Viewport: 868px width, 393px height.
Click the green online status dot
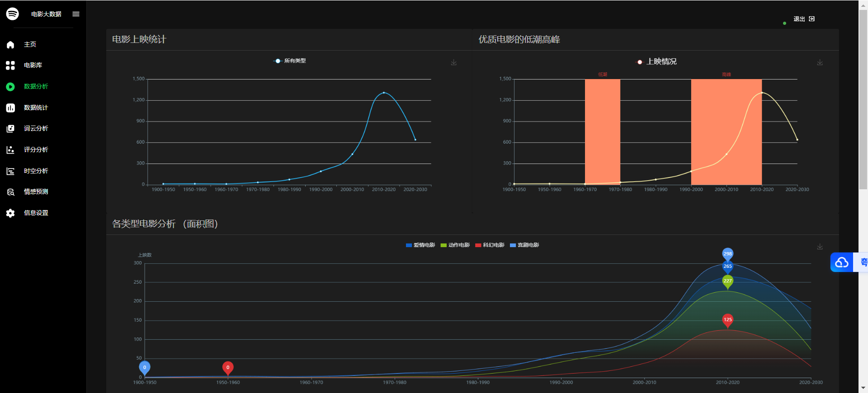click(x=784, y=23)
